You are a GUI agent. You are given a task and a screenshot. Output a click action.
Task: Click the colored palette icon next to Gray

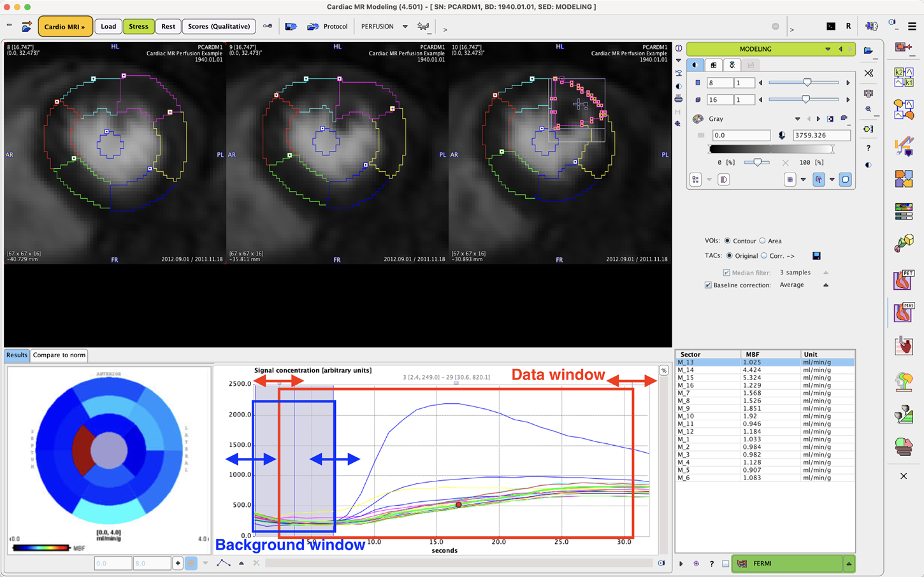pos(698,119)
